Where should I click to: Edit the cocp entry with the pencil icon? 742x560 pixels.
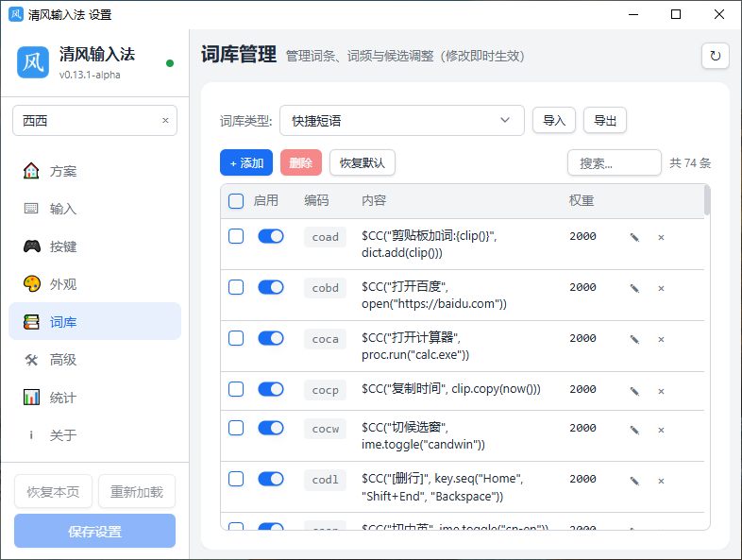(634, 391)
